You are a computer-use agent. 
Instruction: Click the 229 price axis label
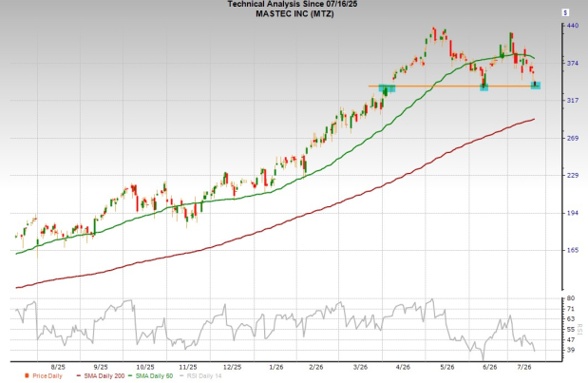click(573, 175)
